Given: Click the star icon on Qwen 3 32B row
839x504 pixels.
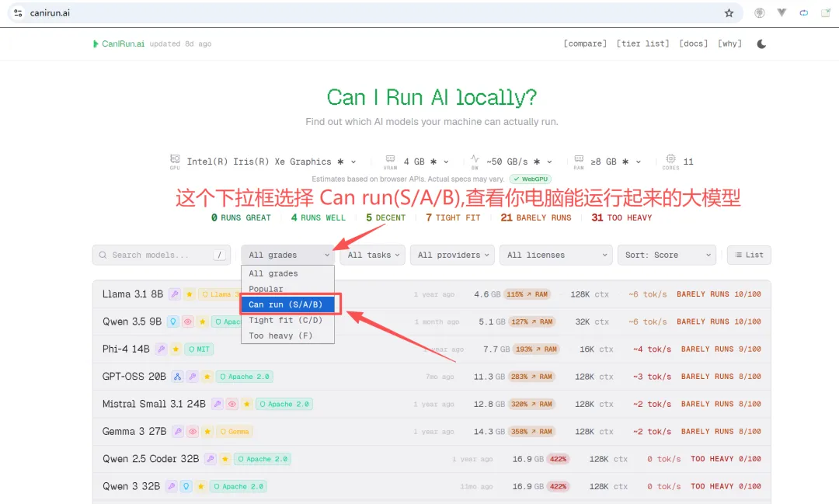Looking at the screenshot, I should click(200, 486).
